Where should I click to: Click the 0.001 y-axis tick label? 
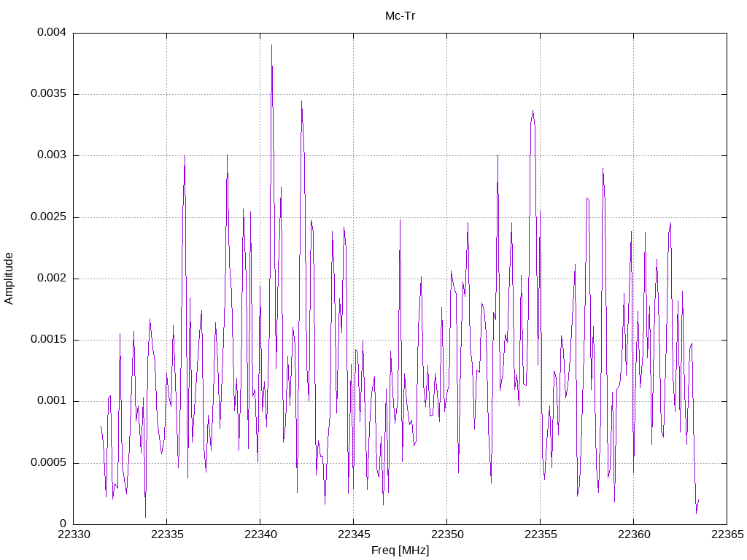pos(52,400)
